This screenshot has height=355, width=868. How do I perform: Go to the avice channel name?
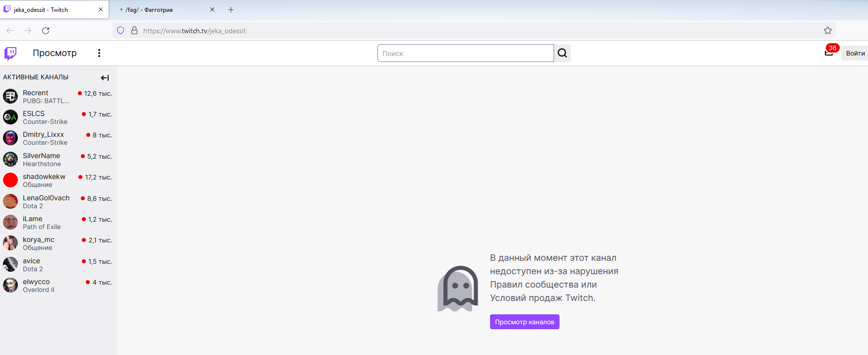31,261
